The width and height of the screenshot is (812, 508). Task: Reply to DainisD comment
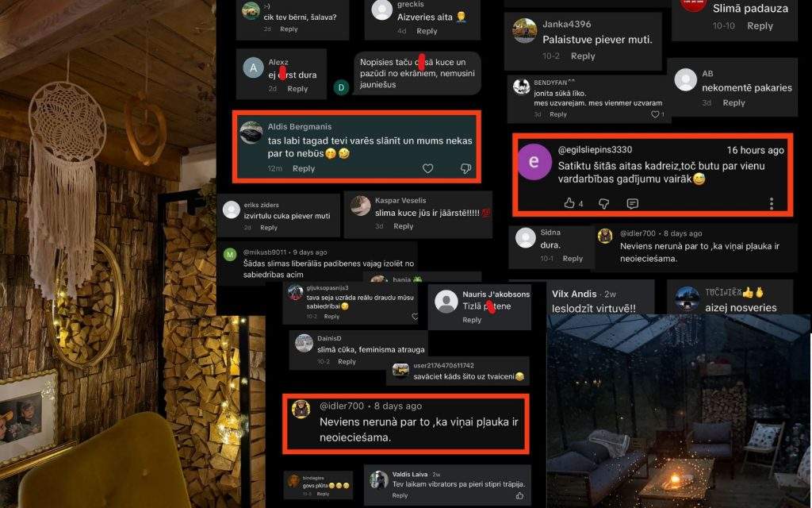(347, 362)
